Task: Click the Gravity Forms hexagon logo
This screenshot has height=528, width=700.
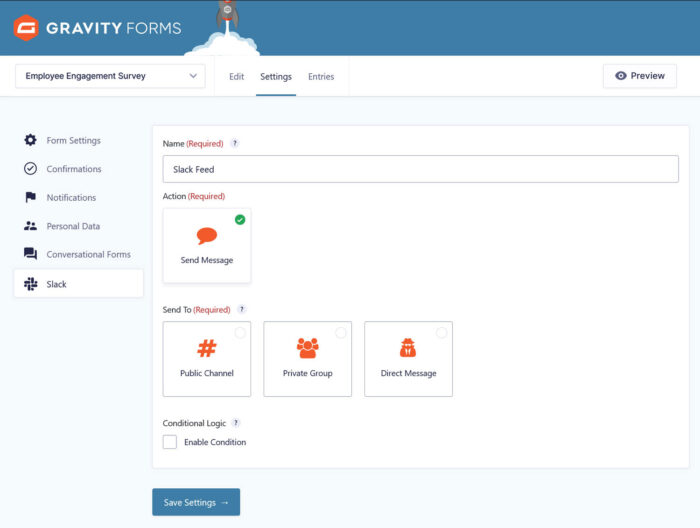Action: click(26, 28)
